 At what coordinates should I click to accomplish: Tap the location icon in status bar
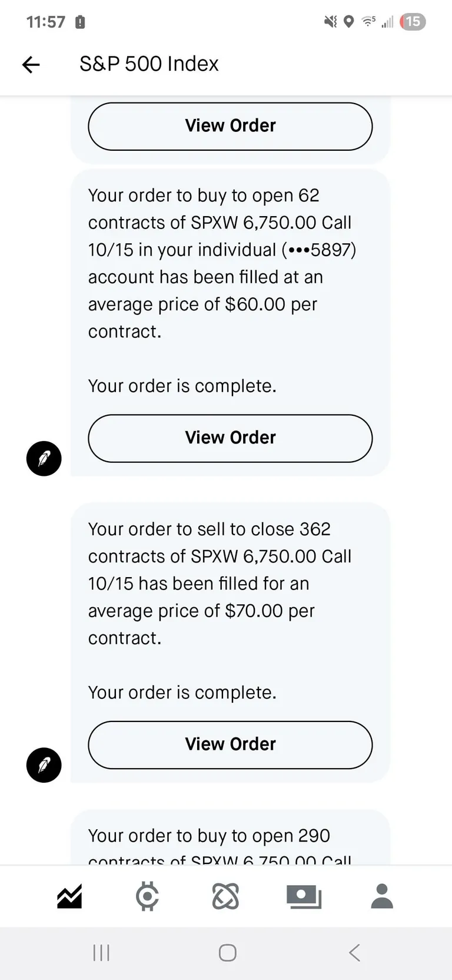click(x=349, y=22)
